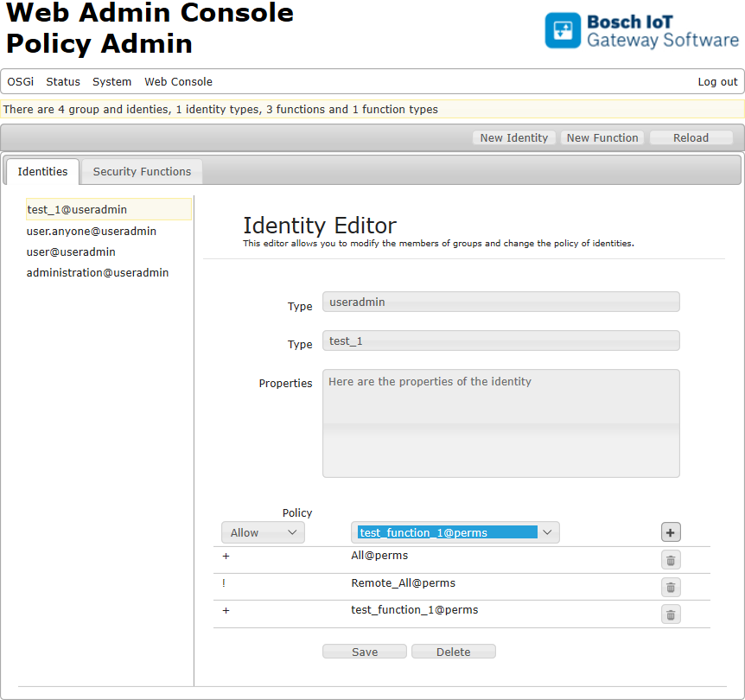
Task: Open the System menu
Action: 111,81
